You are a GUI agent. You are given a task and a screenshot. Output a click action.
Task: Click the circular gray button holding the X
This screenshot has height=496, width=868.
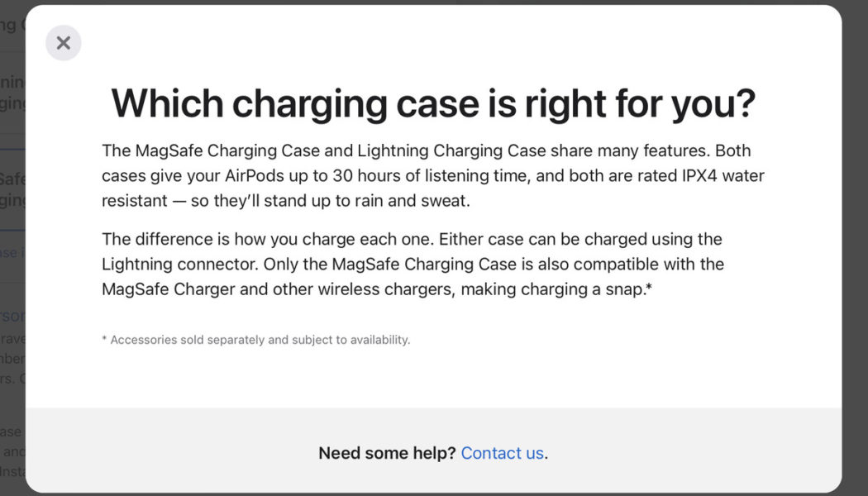point(63,42)
